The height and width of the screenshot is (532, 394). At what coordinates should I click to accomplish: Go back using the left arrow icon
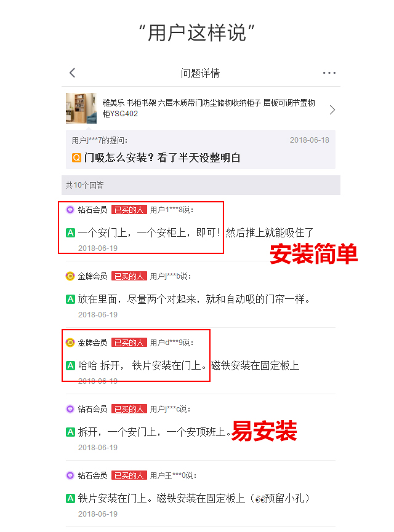(73, 73)
